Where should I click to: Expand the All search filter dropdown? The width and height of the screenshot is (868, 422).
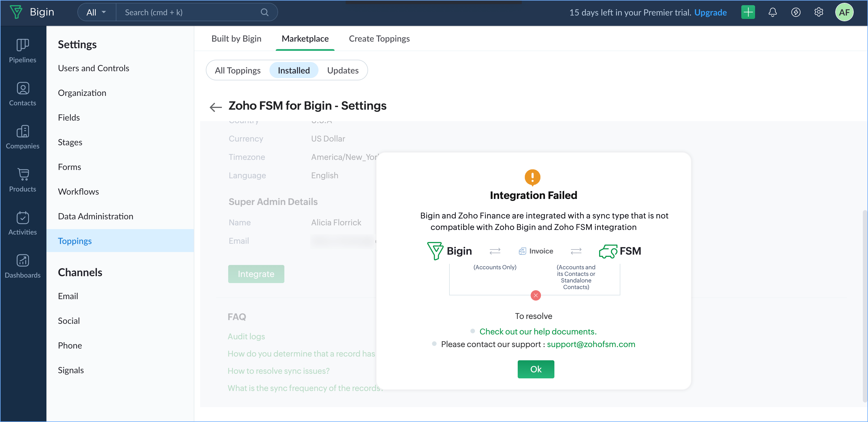click(x=96, y=12)
